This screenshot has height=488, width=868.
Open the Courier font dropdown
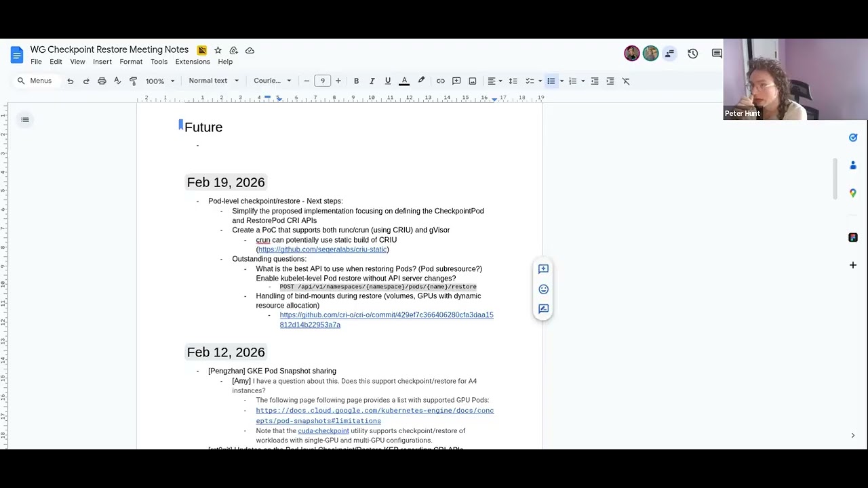click(272, 81)
